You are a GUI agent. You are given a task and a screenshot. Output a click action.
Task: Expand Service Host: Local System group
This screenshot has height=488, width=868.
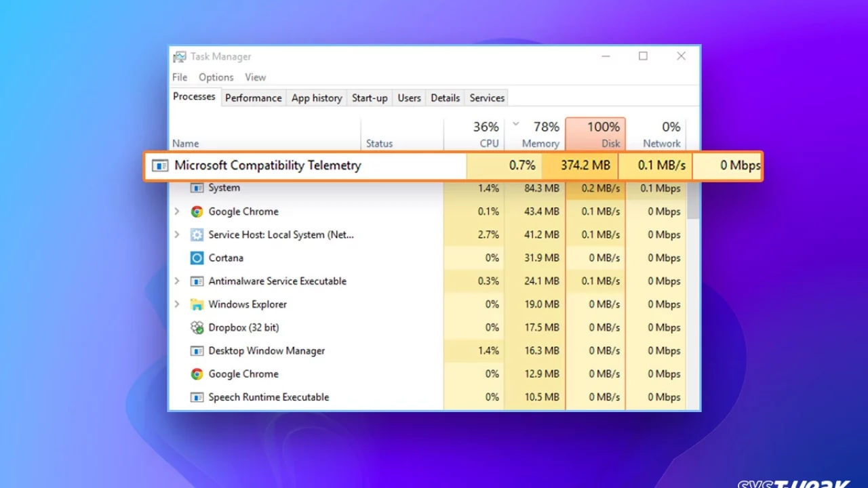177,235
